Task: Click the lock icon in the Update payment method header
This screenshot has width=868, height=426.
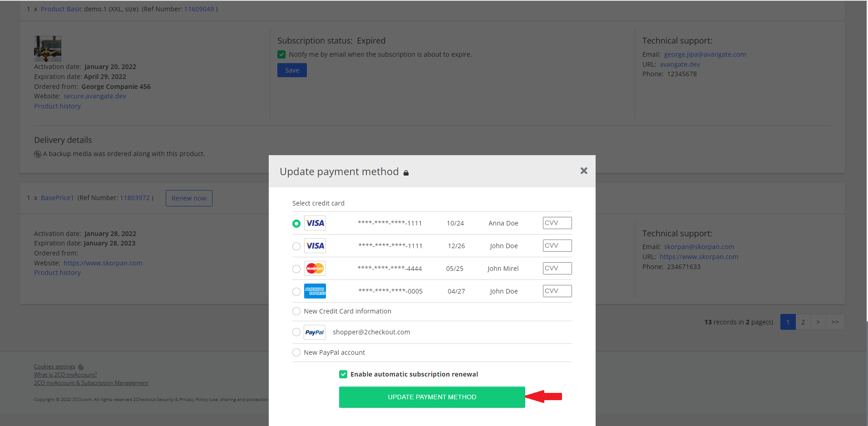Action: [x=406, y=172]
